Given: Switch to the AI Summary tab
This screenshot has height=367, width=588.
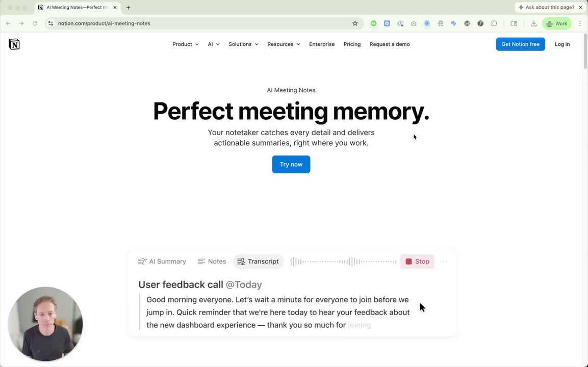Looking at the screenshot, I should [x=162, y=261].
